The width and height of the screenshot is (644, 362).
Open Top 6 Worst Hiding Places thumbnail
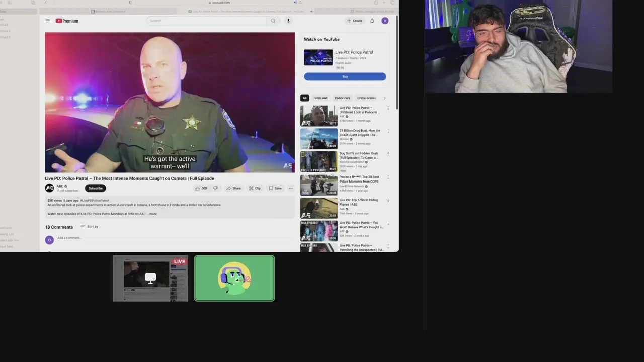click(x=319, y=208)
